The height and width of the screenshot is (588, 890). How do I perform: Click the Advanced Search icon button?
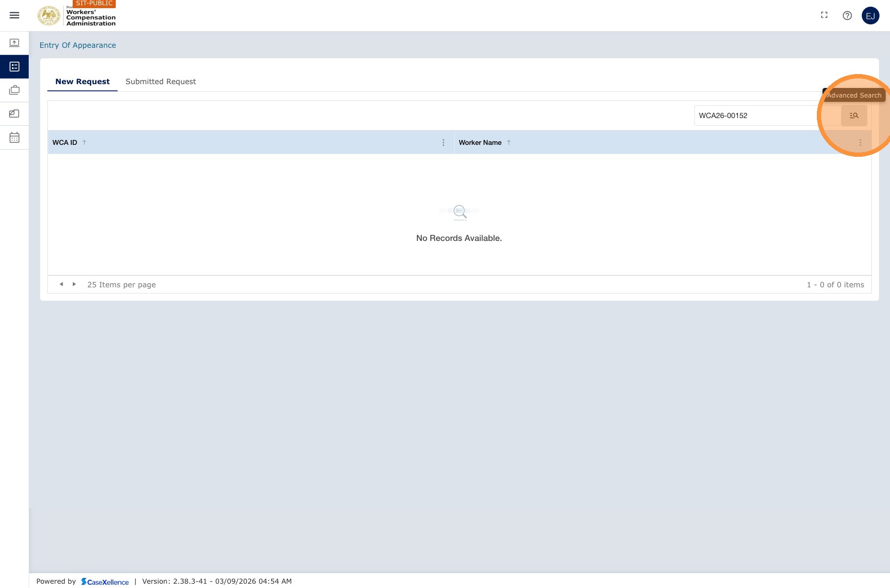coord(854,115)
